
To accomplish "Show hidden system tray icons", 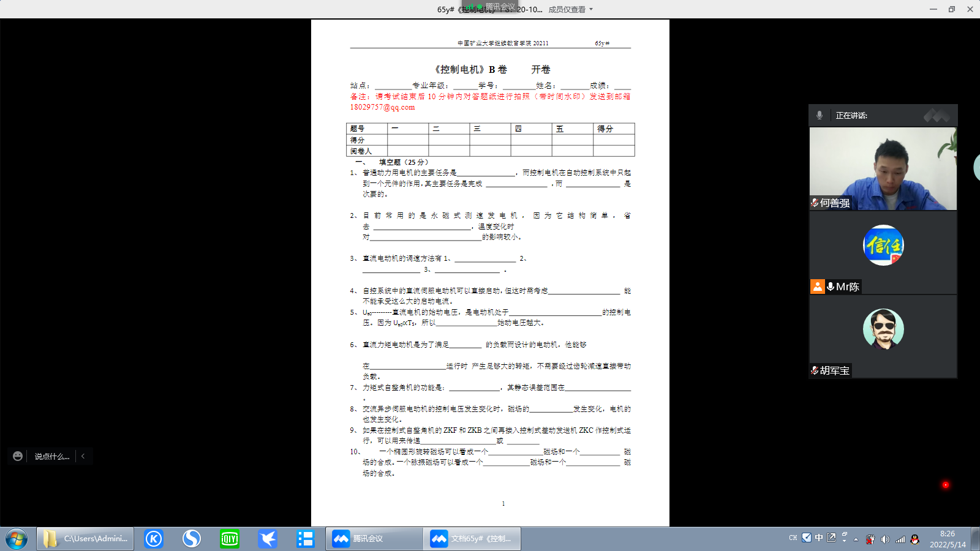I will click(x=856, y=539).
